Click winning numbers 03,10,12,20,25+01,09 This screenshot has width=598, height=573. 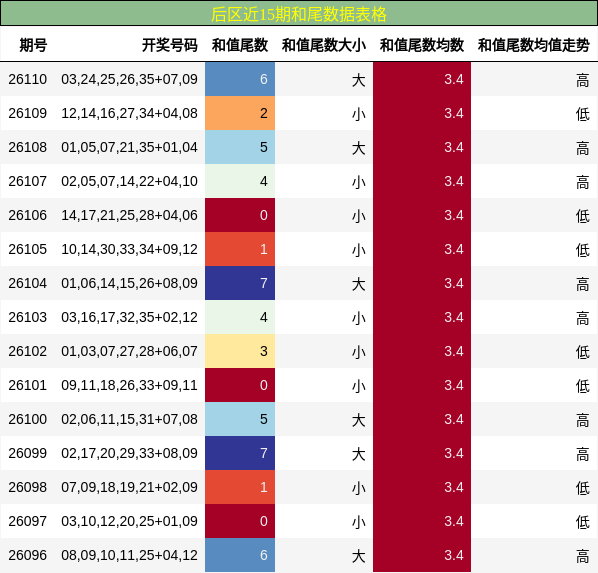129,521
